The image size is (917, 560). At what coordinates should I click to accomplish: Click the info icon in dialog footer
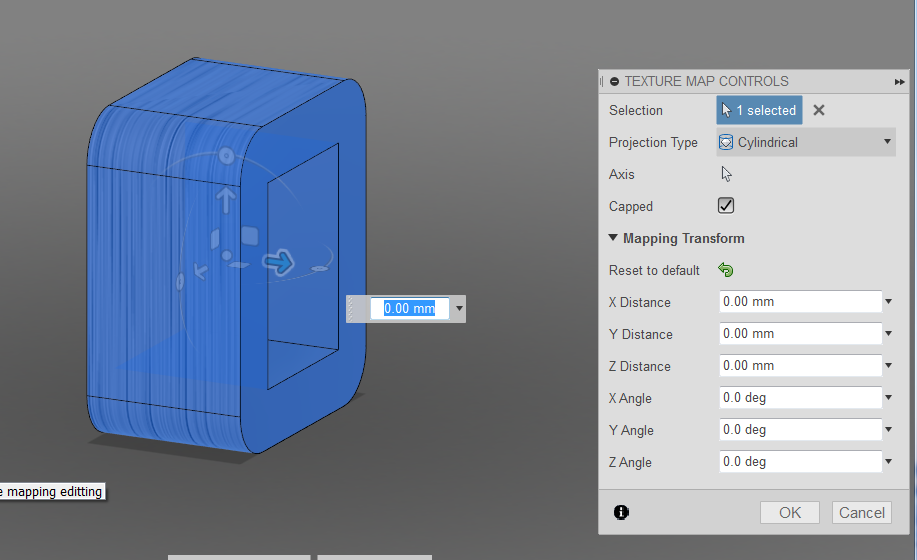621,513
